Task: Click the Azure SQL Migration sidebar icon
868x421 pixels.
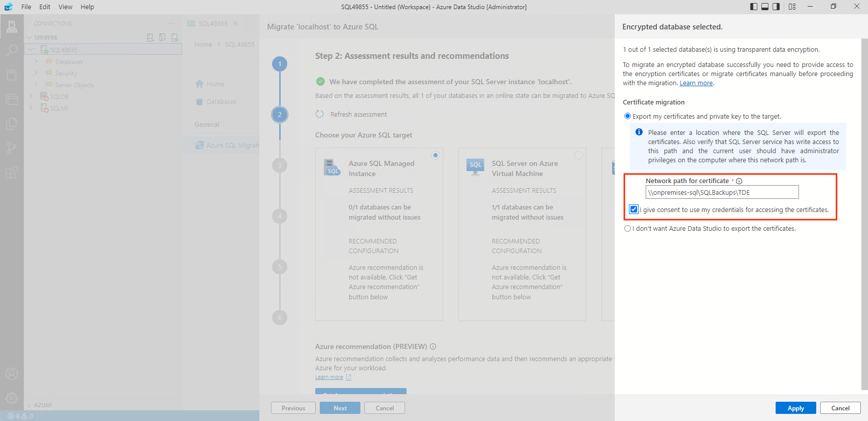Action: tap(199, 145)
